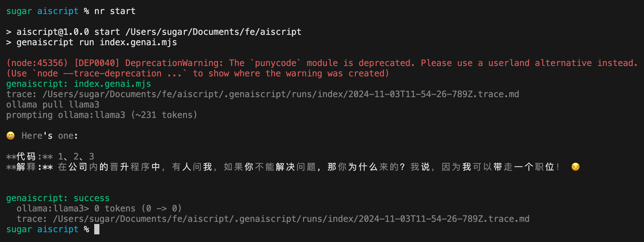Open the trace.md path under the success message
The image size is (644, 242).
[x=291, y=219]
